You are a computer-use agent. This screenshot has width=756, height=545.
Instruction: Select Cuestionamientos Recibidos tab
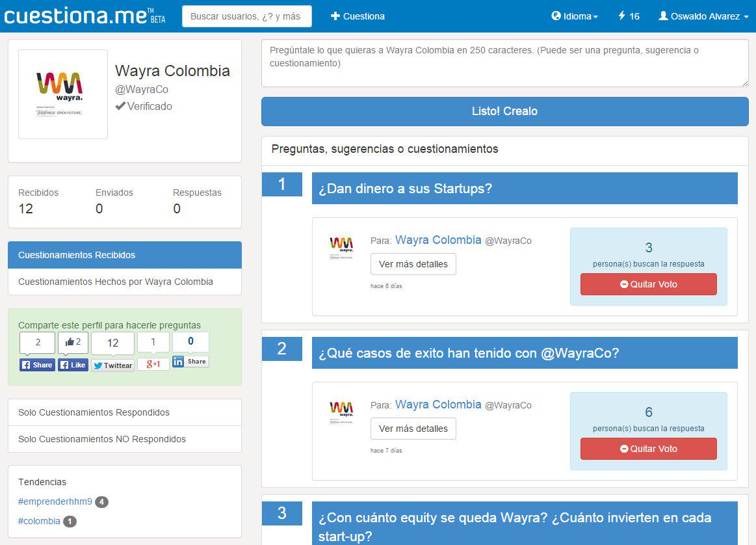point(125,255)
